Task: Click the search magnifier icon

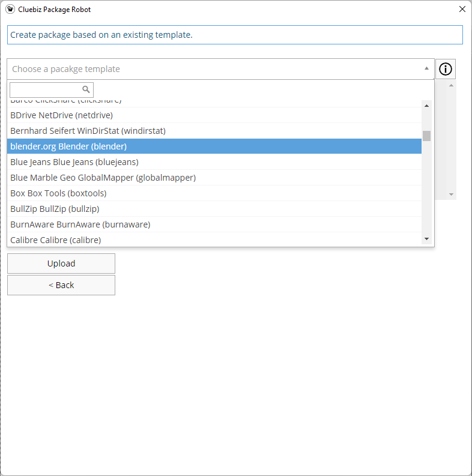Action: [86, 89]
